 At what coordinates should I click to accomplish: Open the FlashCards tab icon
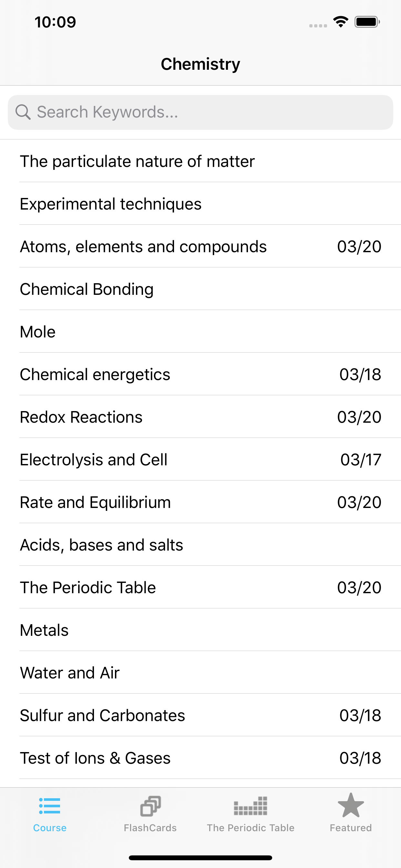(150, 806)
